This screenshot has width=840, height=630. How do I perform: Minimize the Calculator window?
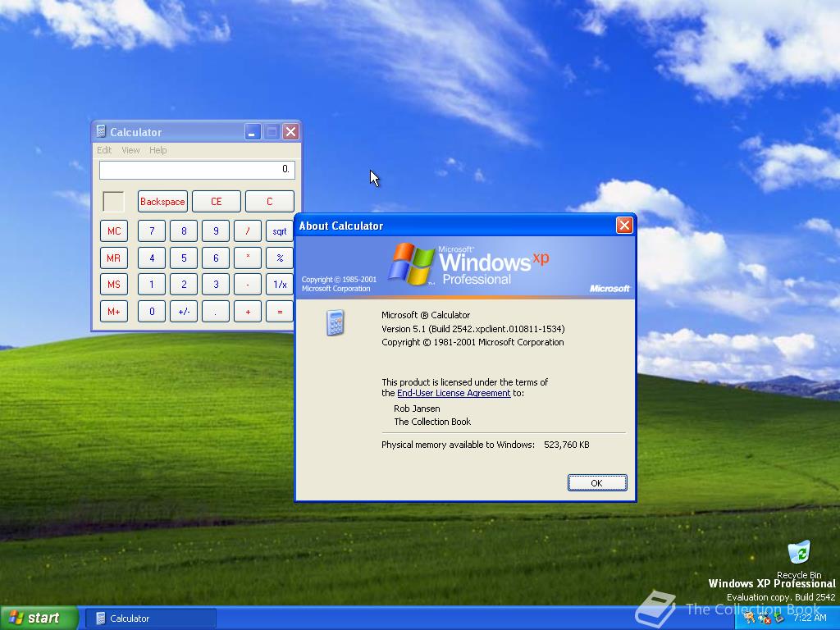click(253, 132)
